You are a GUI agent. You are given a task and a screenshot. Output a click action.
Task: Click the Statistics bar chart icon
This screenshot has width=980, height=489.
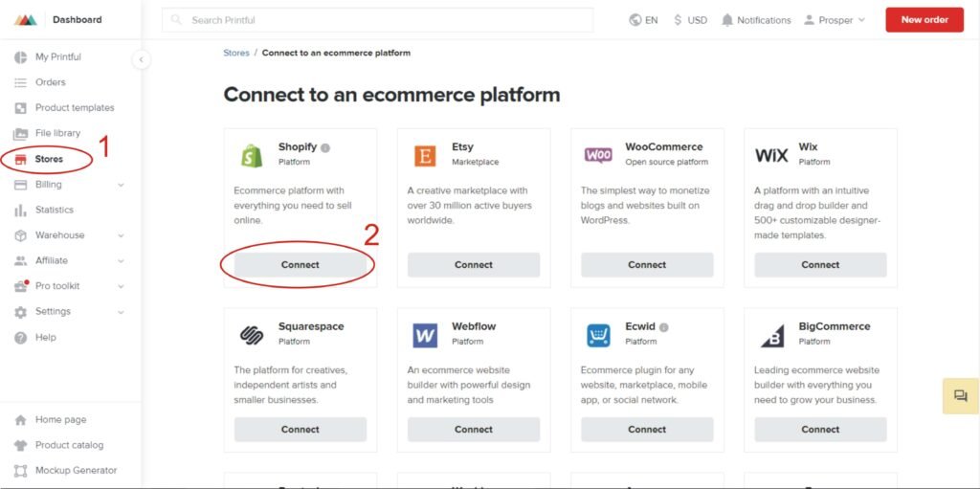coord(21,211)
